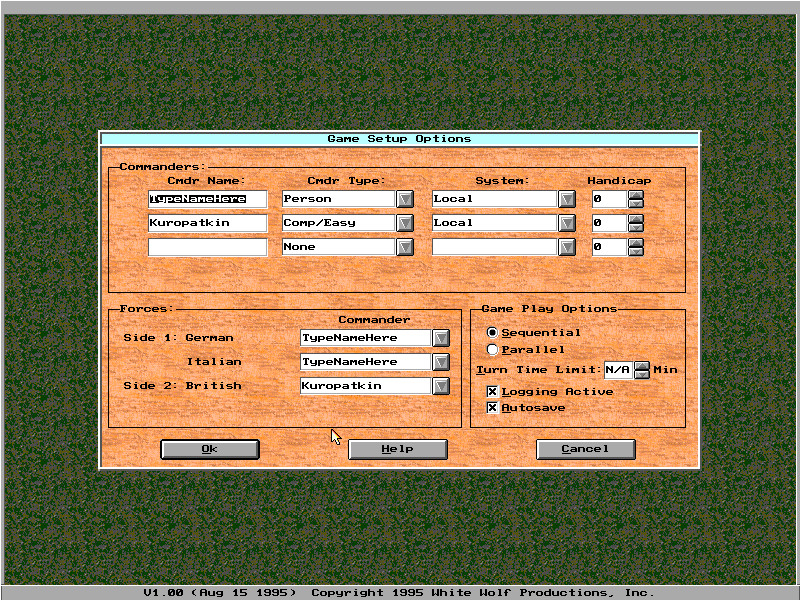Click the copyright text in status bar

[x=483, y=592]
